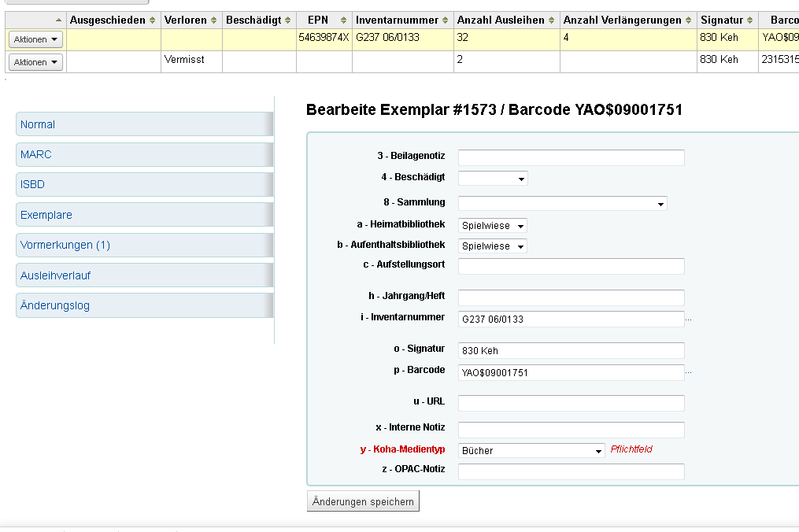Sort by Anzahl Verlängerungen arrow icon

[688, 20]
